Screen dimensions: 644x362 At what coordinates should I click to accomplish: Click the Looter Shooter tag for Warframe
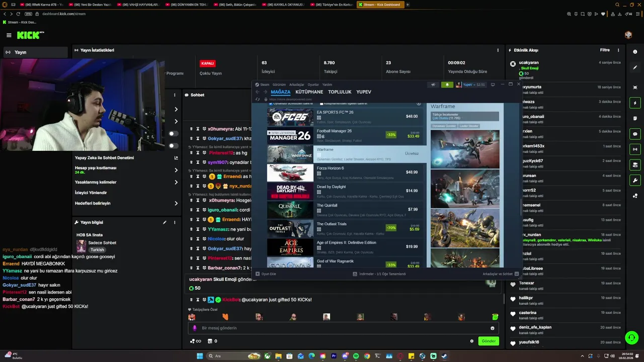(469, 126)
